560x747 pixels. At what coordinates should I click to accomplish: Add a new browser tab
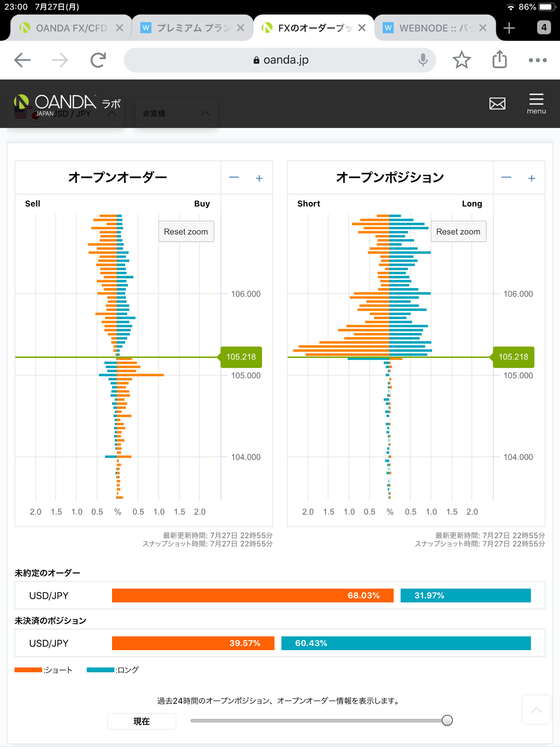click(x=509, y=28)
